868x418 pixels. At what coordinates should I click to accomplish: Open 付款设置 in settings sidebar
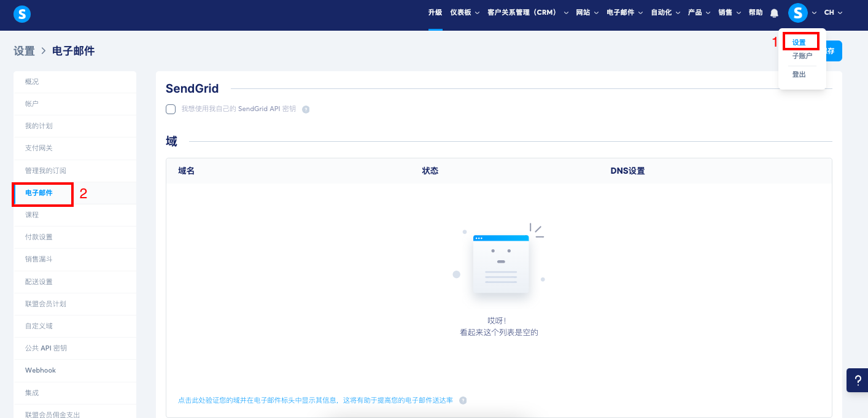[75, 237]
